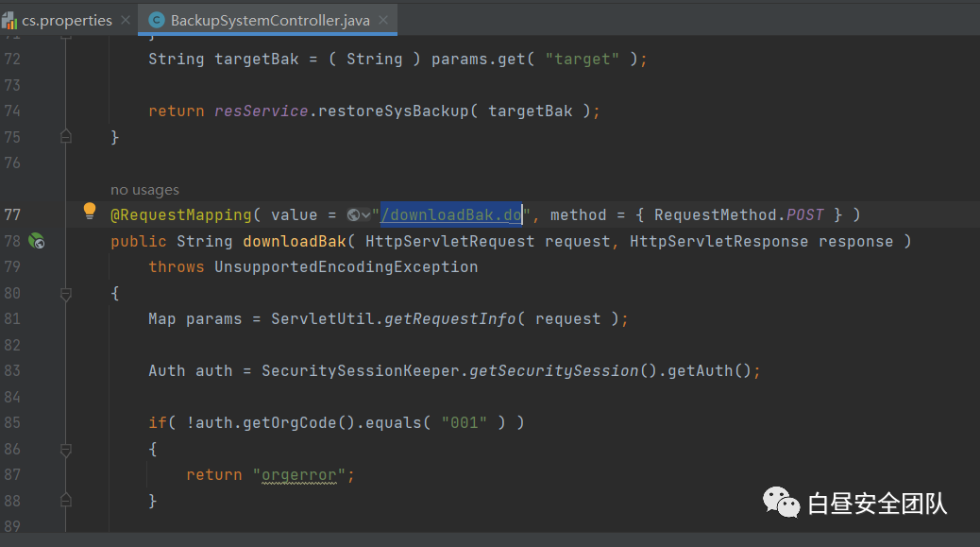Click the "orgerror" return string
Viewport: 980px width, 547px height.
(x=298, y=475)
